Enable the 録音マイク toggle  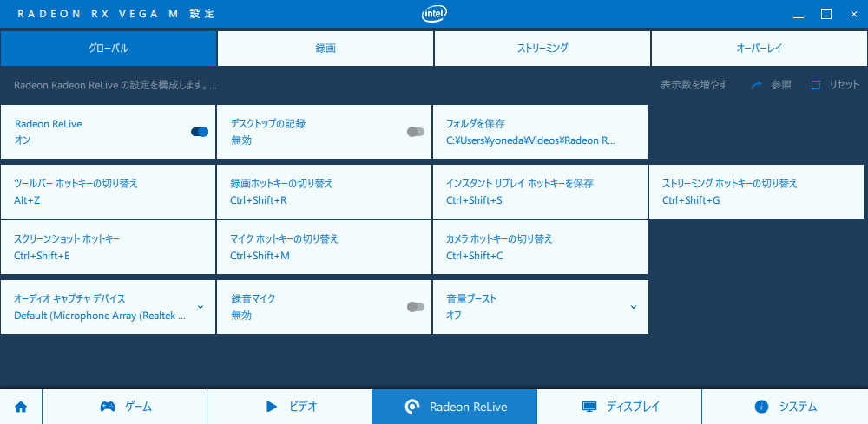coord(415,307)
